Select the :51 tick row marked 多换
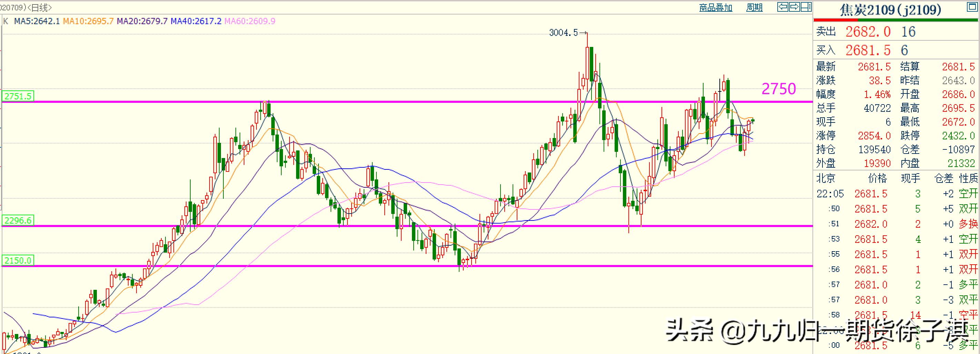The height and width of the screenshot is (354, 980). 896,224
